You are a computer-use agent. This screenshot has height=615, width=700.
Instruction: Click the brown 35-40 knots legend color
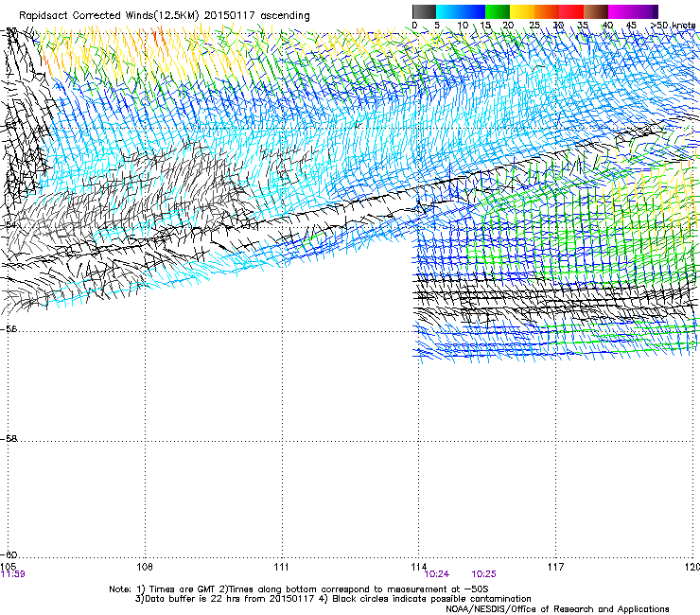[596, 11]
